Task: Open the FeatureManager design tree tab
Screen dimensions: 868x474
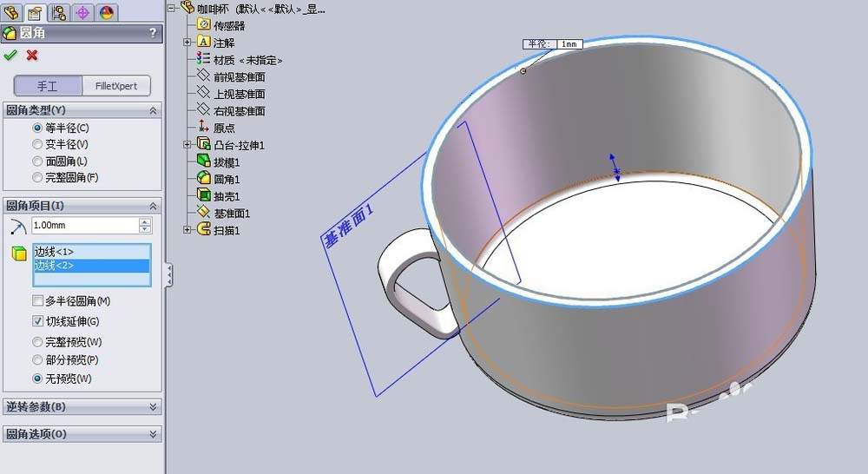Action: pyautogui.click(x=11, y=11)
